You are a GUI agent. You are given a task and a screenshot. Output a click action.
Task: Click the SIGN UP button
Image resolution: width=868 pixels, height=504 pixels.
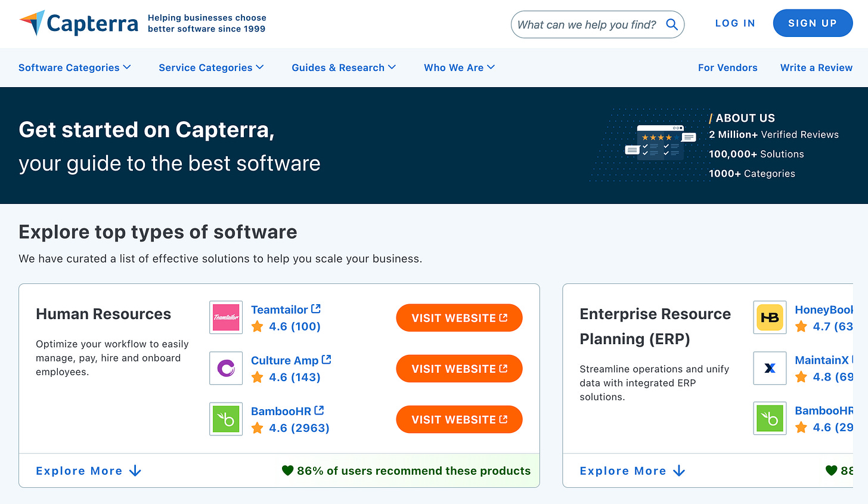pyautogui.click(x=813, y=23)
